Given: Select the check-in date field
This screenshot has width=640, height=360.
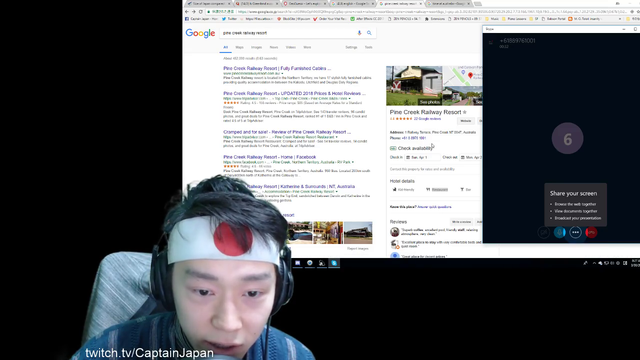Looking at the screenshot, I should click(x=422, y=157).
